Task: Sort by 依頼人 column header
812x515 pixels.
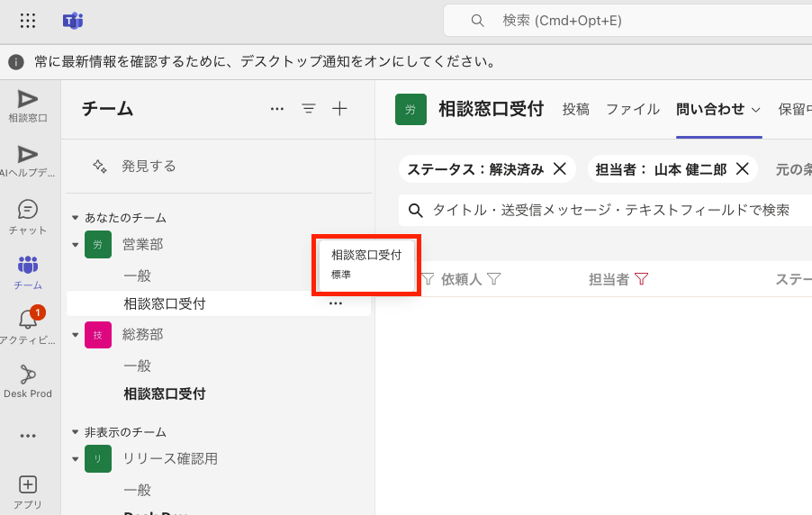Action: pyautogui.click(x=462, y=280)
